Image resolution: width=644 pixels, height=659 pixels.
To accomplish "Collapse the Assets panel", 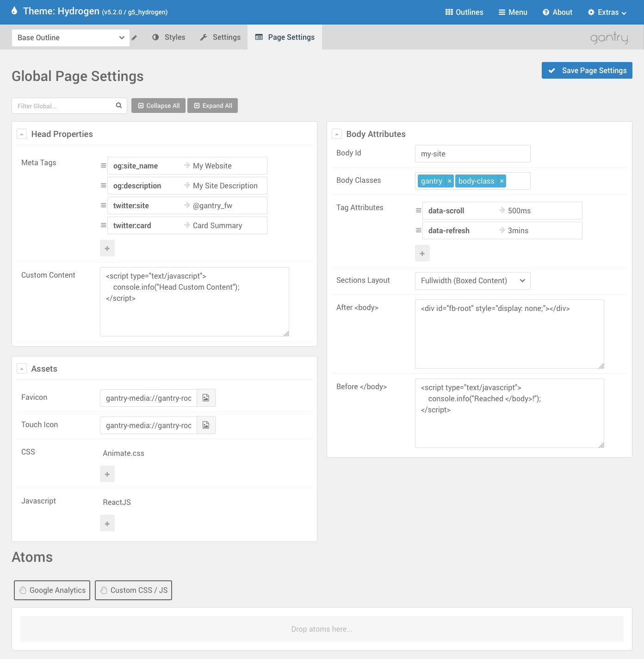I will pos(22,369).
